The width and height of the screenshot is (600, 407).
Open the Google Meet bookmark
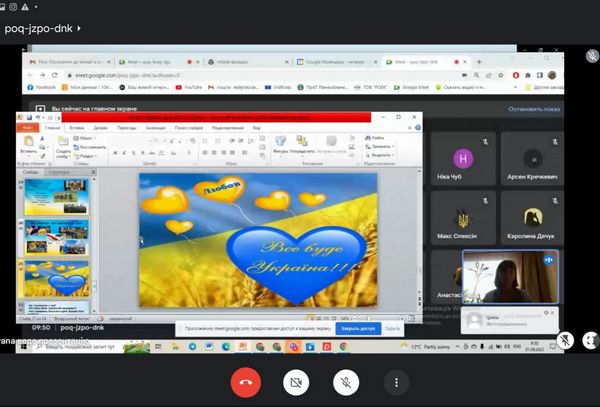411,87
